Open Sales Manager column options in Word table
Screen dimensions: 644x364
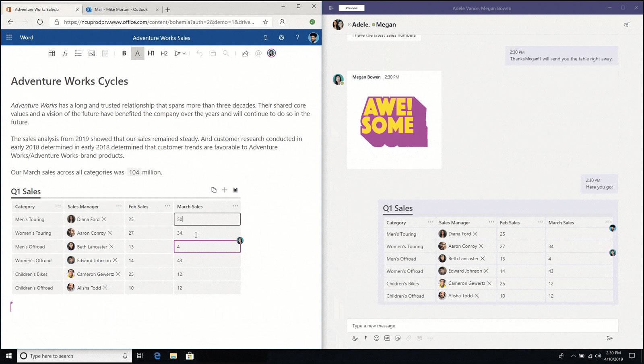[x=119, y=206]
